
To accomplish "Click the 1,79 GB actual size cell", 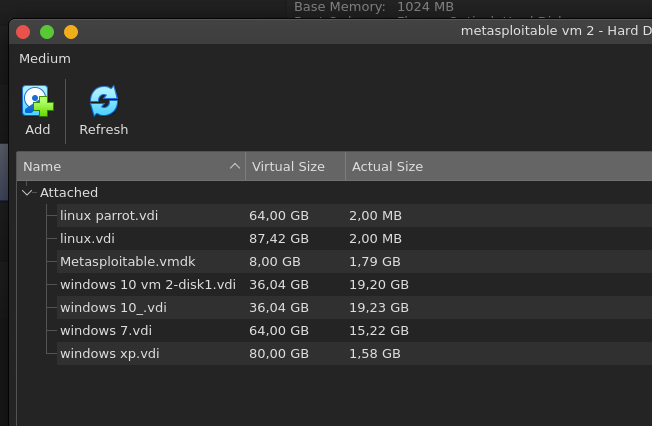I will point(375,262).
